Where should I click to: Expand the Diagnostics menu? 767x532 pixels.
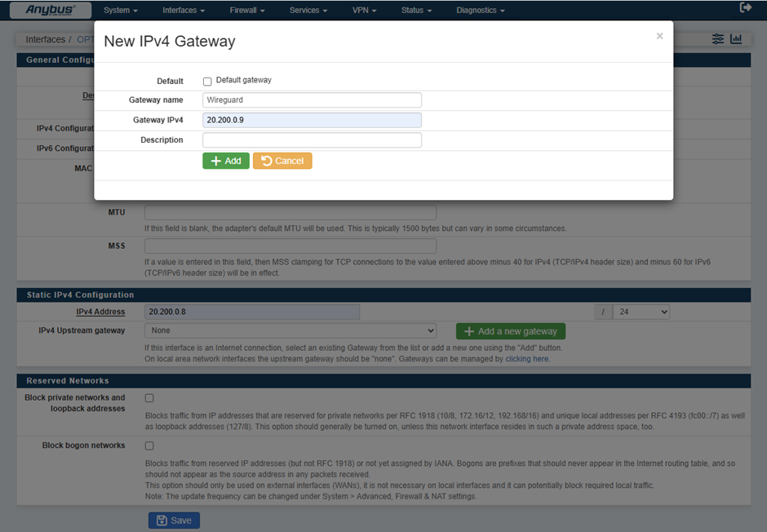click(x=480, y=11)
